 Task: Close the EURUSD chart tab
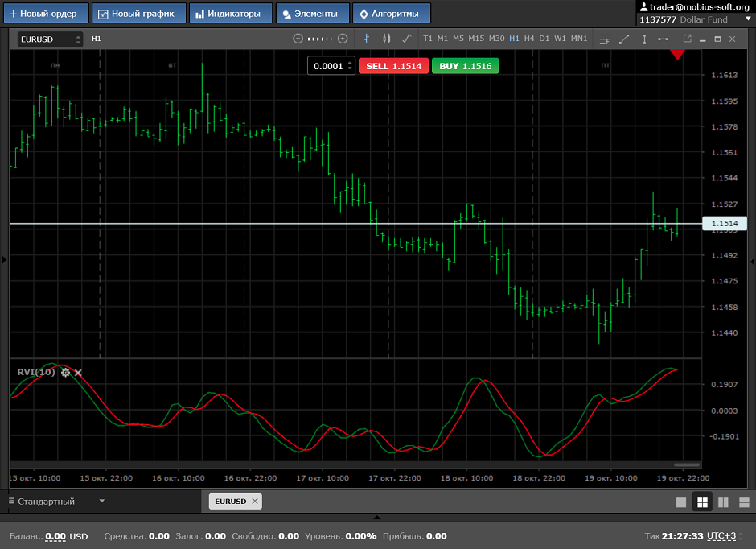click(255, 502)
